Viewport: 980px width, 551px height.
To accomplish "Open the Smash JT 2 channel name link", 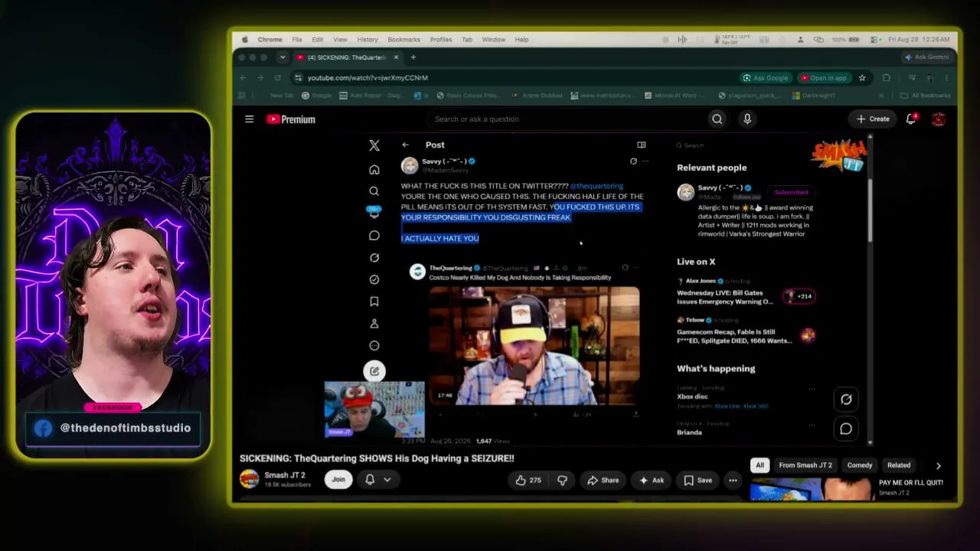I will click(x=285, y=475).
